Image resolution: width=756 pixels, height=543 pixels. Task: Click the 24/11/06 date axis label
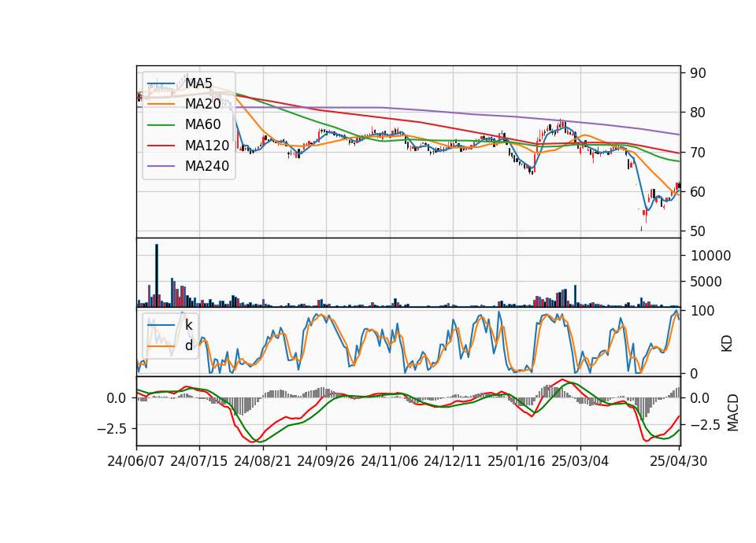click(x=389, y=461)
